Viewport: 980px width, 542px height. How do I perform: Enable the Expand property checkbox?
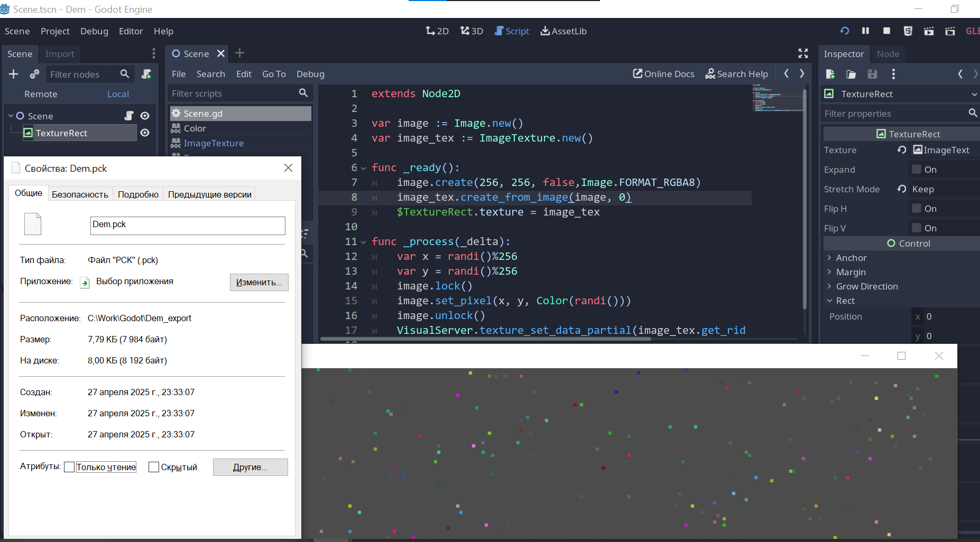(917, 170)
